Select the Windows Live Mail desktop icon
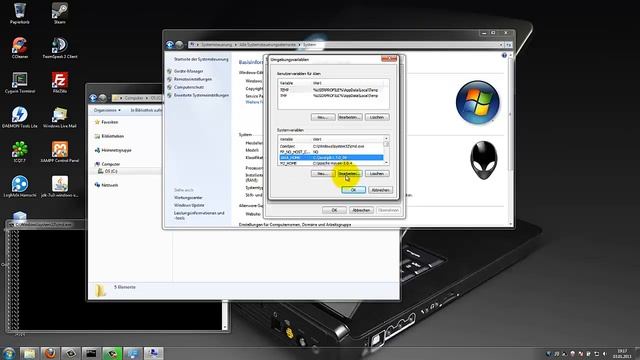The image size is (640, 360). 60,117
